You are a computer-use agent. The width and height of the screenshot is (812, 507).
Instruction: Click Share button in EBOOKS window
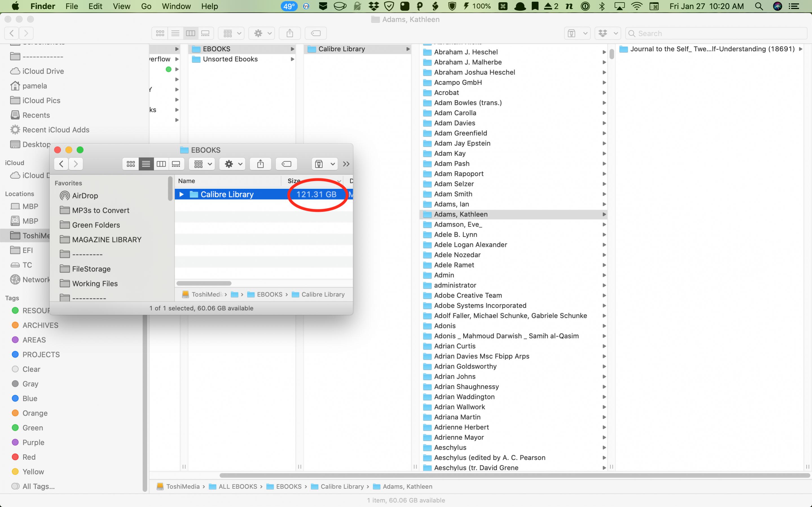[260, 164]
